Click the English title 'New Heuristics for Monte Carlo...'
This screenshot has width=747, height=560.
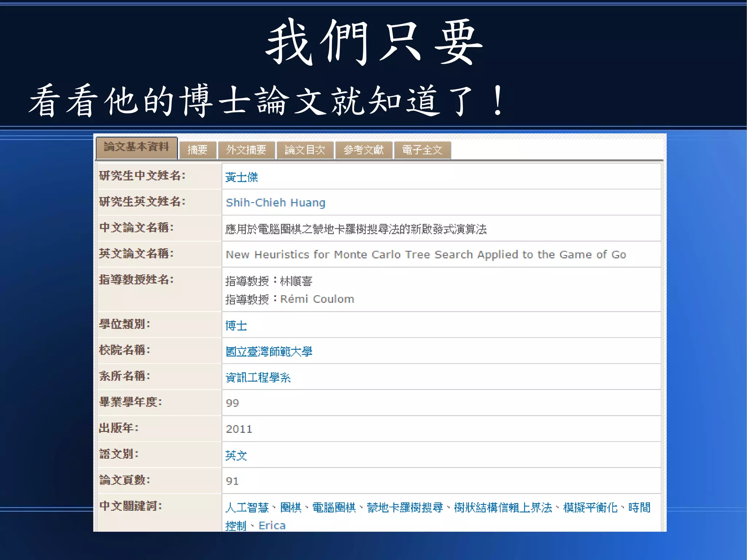[x=426, y=254]
